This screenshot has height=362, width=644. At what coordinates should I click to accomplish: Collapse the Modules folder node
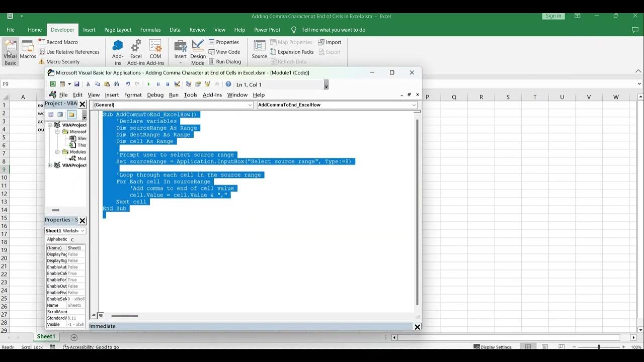pyautogui.click(x=58, y=152)
